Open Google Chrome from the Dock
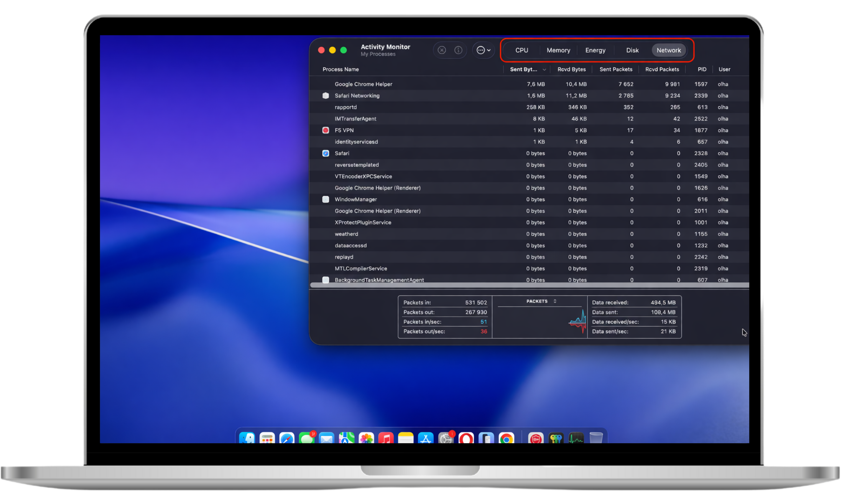Viewport: 841px width, 504px height. click(507, 438)
